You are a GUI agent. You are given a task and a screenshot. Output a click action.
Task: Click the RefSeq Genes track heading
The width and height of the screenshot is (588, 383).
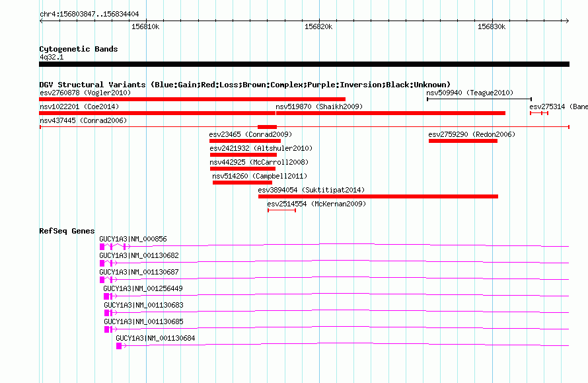click(67, 231)
